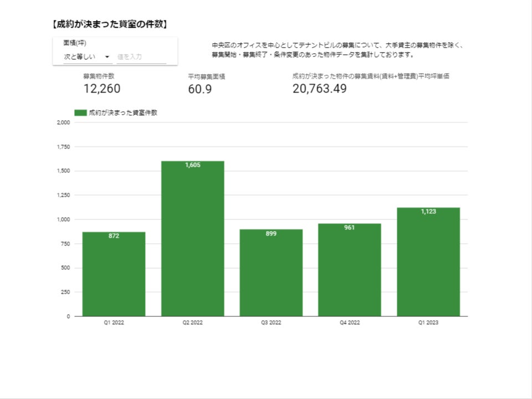The image size is (532, 399).
Task: Click the 値を入力 input field
Action: tap(141, 57)
